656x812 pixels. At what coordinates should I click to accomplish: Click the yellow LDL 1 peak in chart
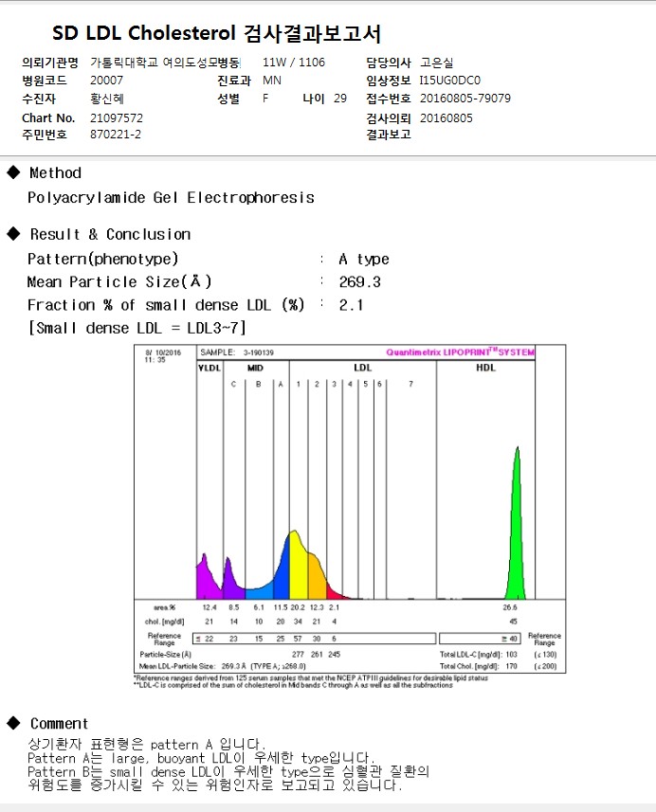click(298, 569)
